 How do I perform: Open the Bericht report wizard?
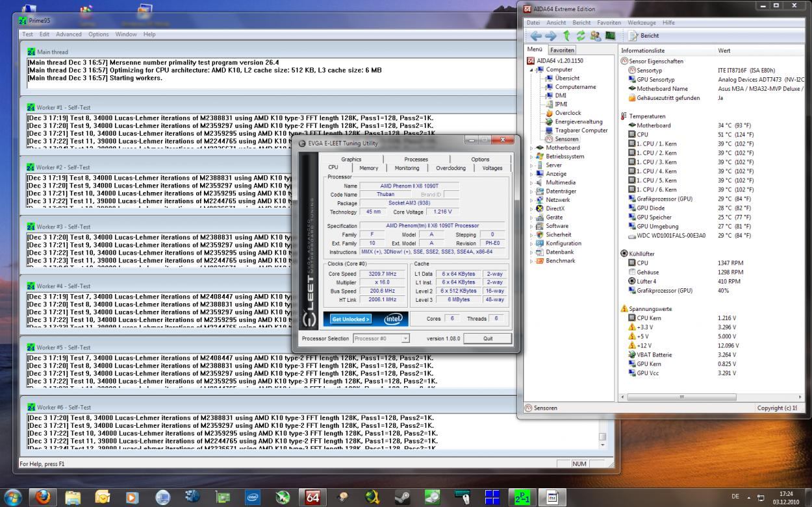[x=644, y=36]
